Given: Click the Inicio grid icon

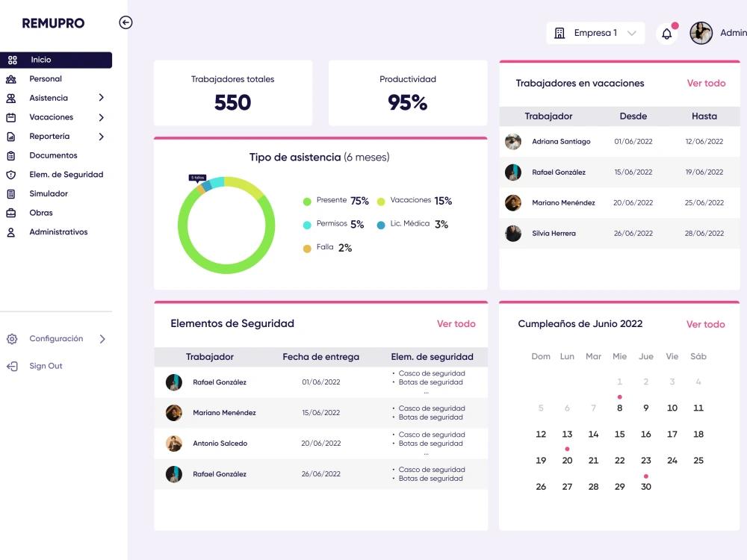Looking at the screenshot, I should (13, 60).
